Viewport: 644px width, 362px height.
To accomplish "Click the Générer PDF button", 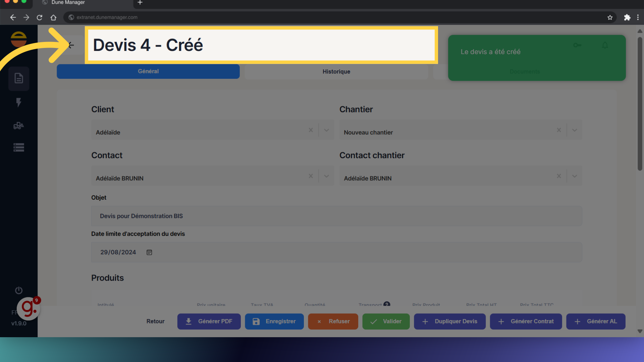I will coord(209,321).
